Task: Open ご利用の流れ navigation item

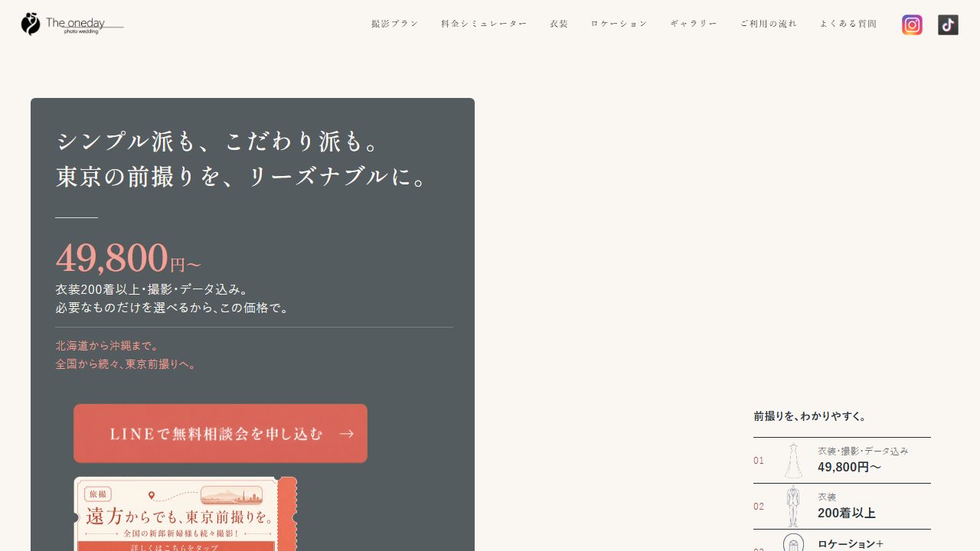Action: 769,24
